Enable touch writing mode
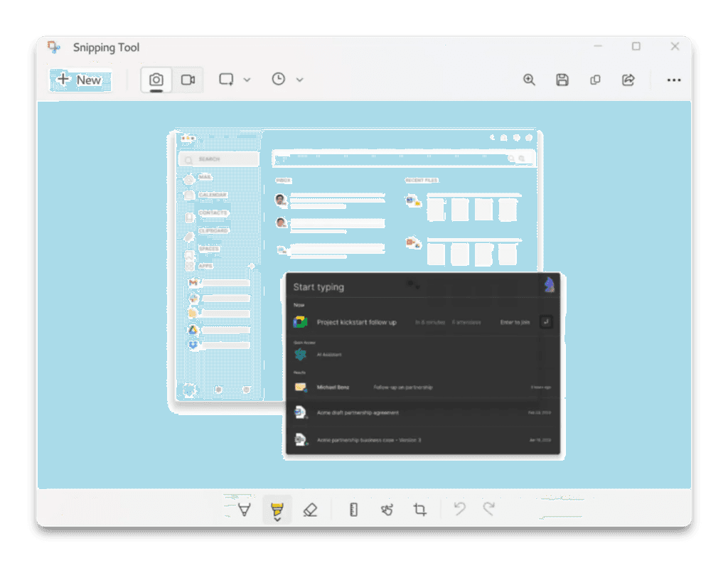 (x=387, y=509)
